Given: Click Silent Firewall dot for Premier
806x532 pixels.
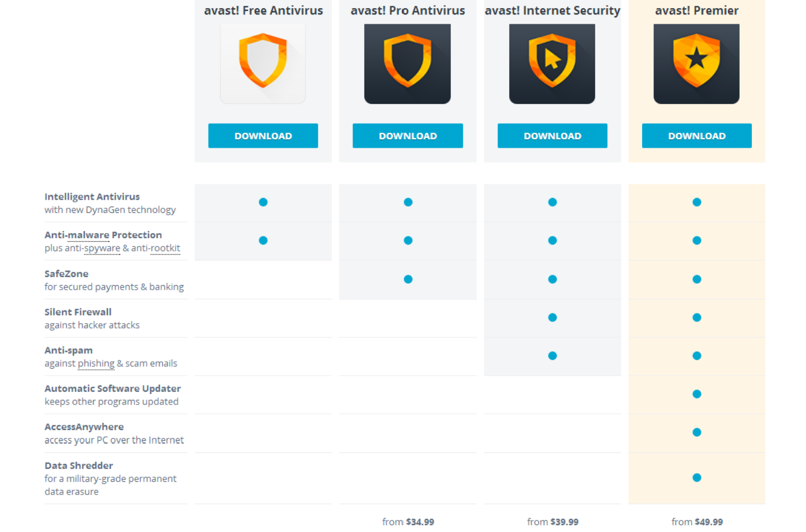Looking at the screenshot, I should pos(697,317).
